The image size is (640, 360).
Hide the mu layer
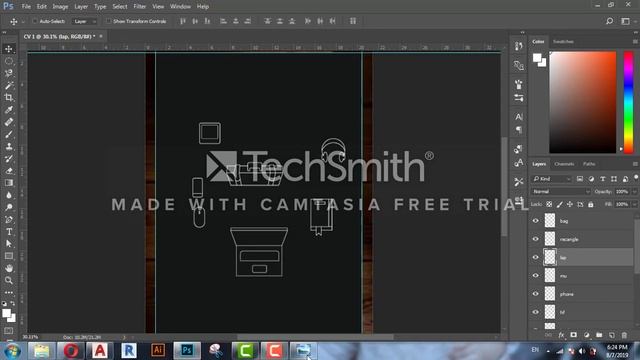536,276
